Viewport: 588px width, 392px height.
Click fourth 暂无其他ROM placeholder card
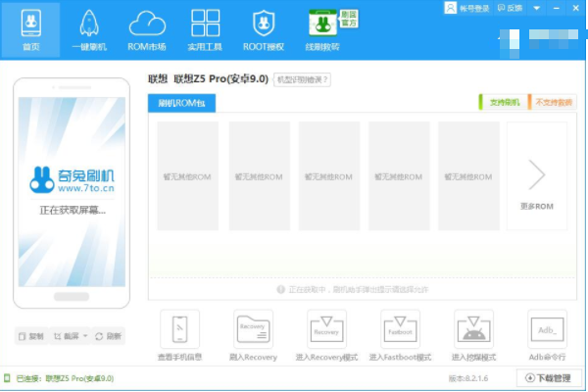399,176
